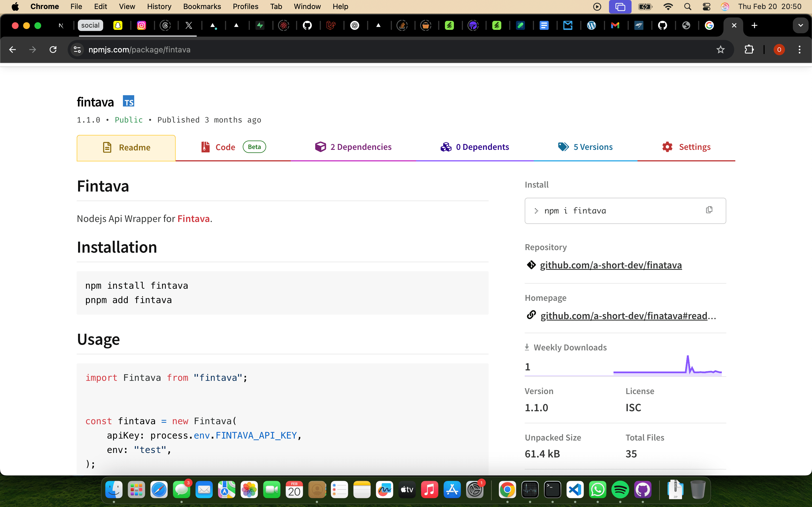This screenshot has width=812, height=507.
Task: Open site information in the address bar
Action: pos(77,49)
